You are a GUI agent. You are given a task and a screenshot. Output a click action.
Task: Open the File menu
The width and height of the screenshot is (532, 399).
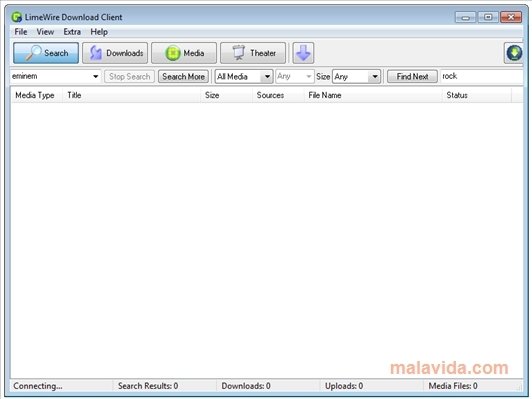[x=21, y=32]
